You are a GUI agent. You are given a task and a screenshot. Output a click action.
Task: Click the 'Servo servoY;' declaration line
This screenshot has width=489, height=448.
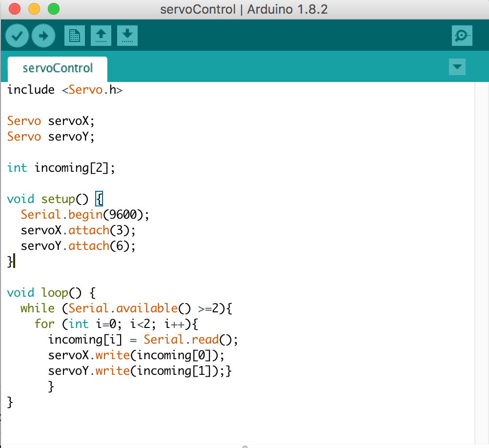(x=51, y=137)
